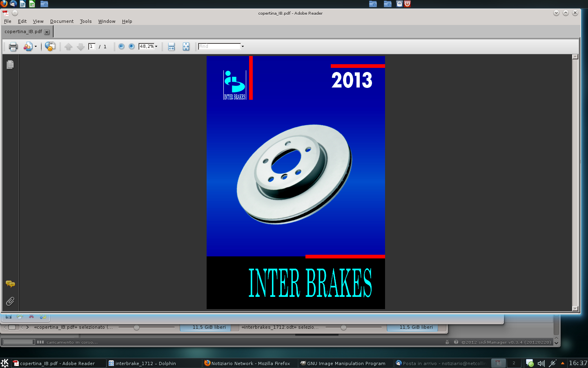
Task: Open collaborate share icon in toolbar
Action: pos(28,47)
